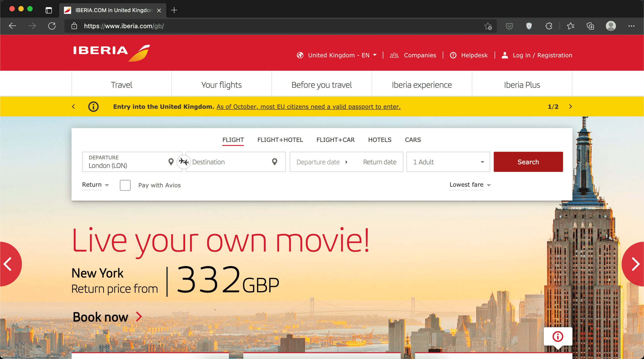Click the info icon in the yellow banner

click(x=93, y=107)
